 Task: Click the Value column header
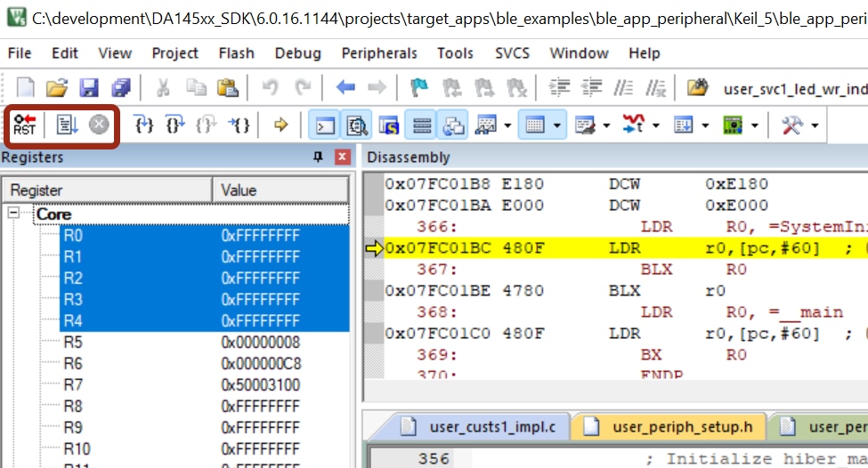pyautogui.click(x=280, y=190)
